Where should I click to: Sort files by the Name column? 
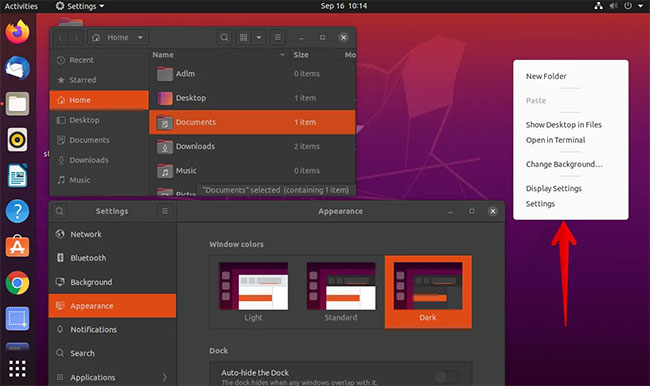pos(218,55)
